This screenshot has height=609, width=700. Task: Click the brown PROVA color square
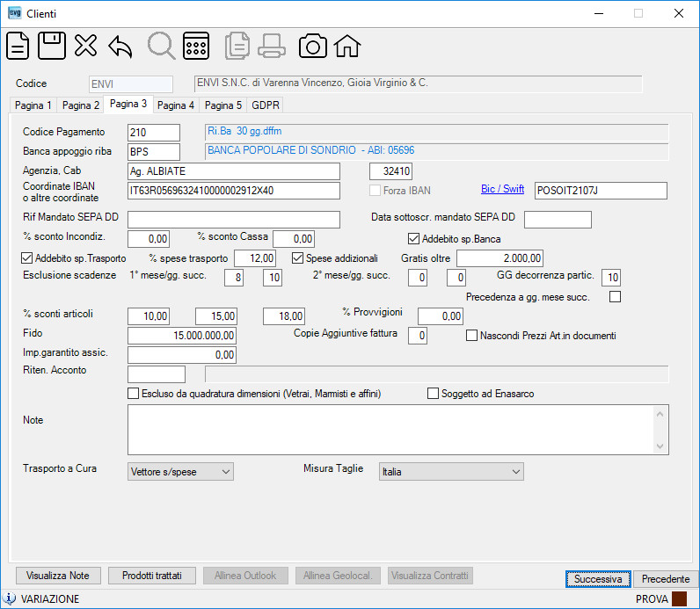pyautogui.click(x=679, y=598)
